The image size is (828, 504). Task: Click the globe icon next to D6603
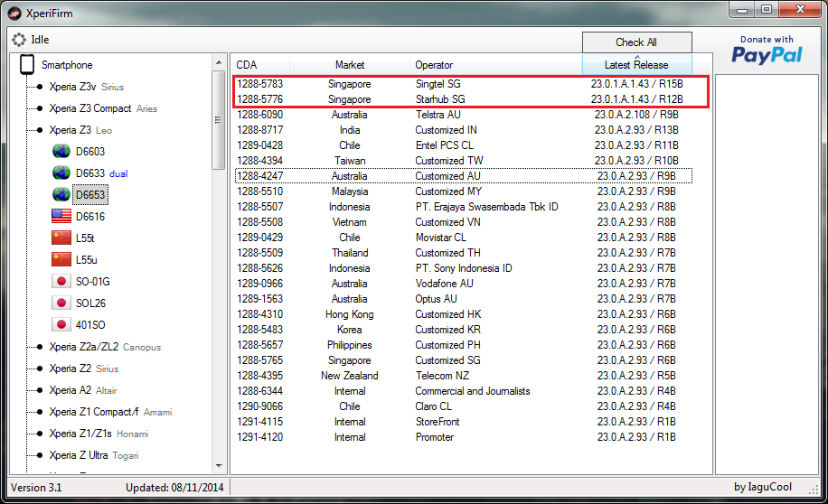click(x=61, y=152)
